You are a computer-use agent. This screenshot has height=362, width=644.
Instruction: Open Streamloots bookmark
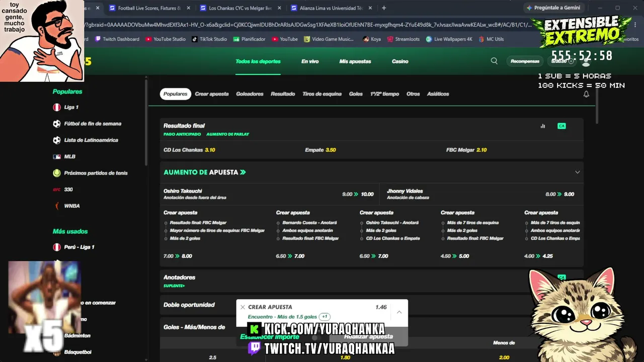403,39
